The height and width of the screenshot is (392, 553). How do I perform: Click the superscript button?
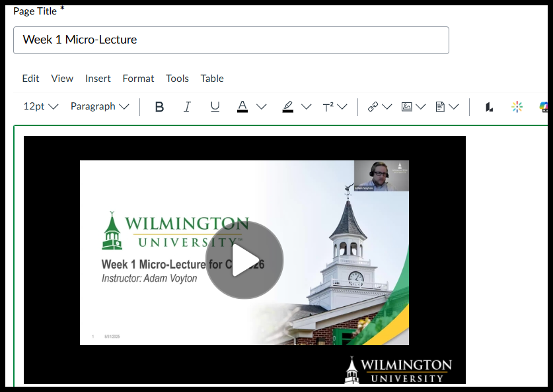pyautogui.click(x=328, y=107)
